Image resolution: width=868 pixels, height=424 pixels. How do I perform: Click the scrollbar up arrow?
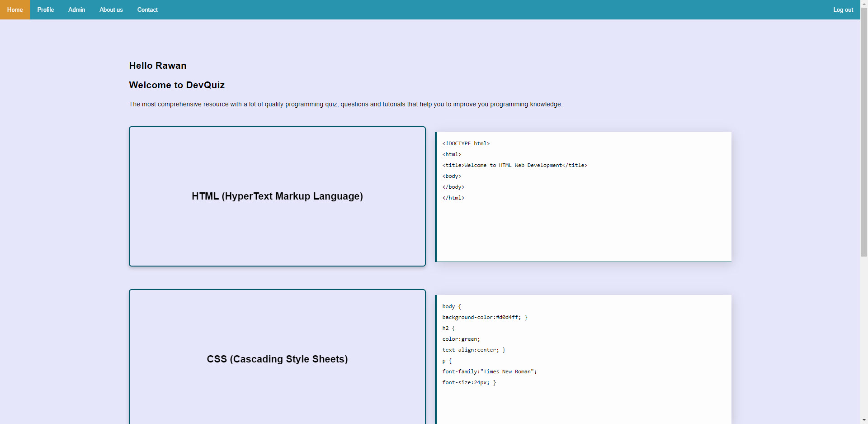tap(864, 4)
